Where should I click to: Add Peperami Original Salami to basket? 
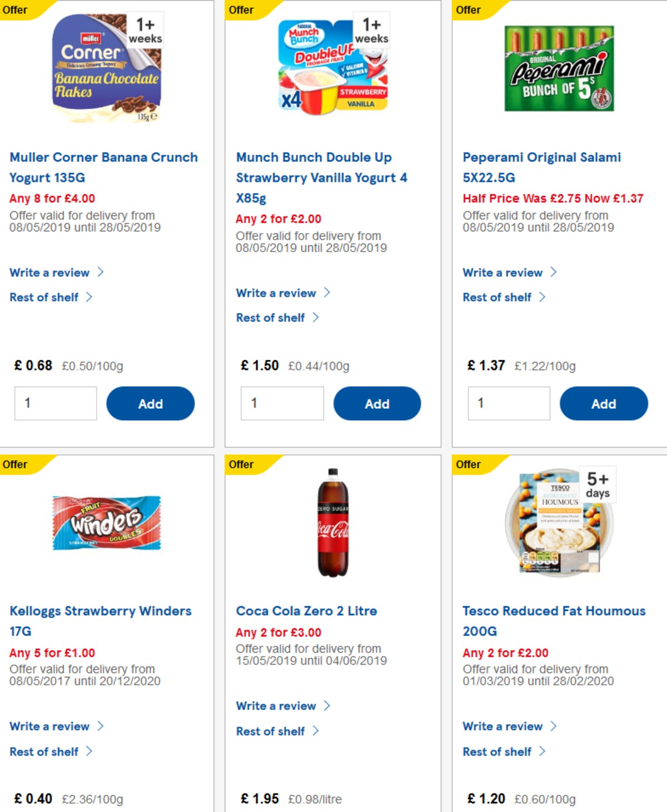pos(604,404)
